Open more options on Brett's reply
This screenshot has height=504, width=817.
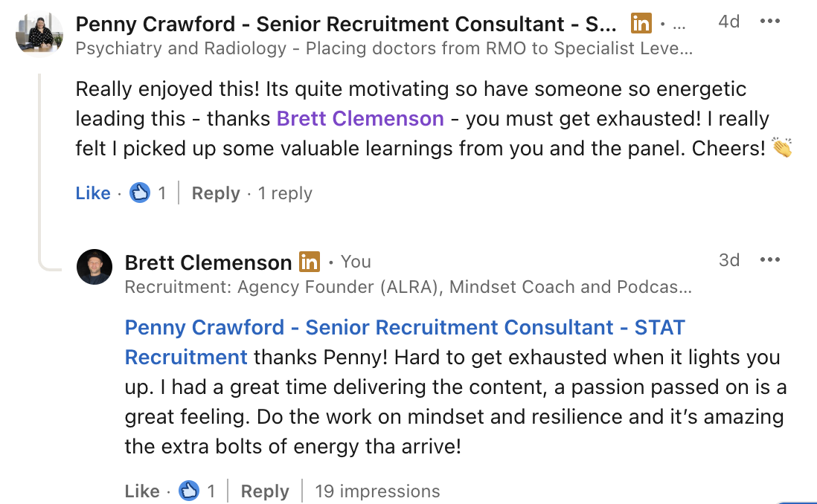pos(769,260)
